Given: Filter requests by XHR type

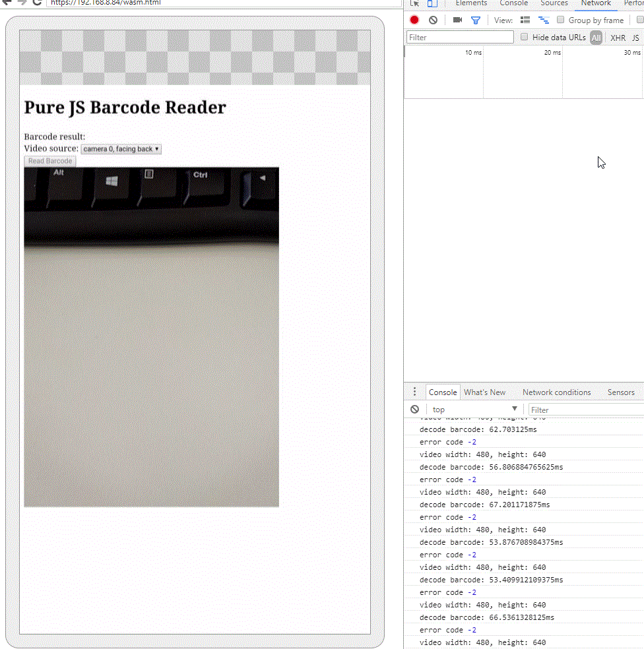Looking at the screenshot, I should [x=618, y=38].
